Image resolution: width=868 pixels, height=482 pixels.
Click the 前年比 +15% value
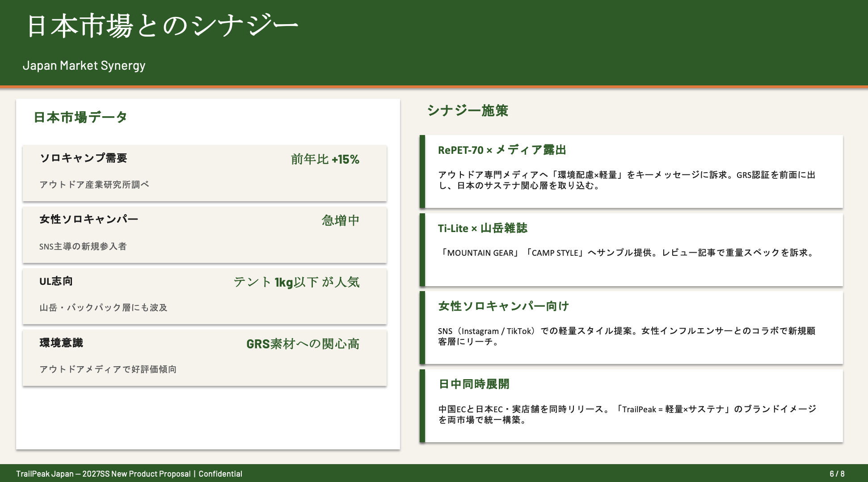point(325,159)
